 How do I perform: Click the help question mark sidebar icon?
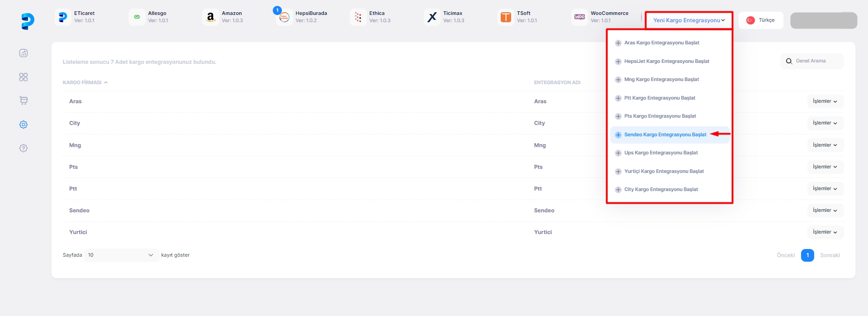[x=24, y=148]
